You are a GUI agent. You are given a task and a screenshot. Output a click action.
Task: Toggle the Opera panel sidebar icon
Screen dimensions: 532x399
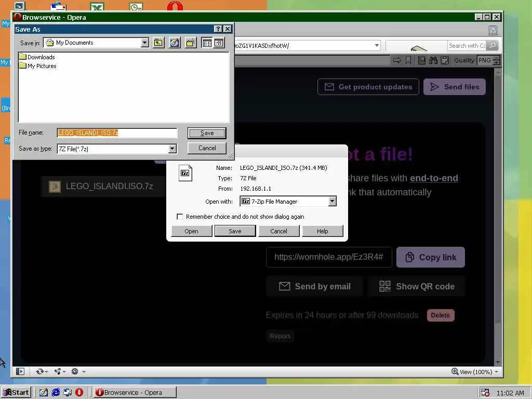20,371
